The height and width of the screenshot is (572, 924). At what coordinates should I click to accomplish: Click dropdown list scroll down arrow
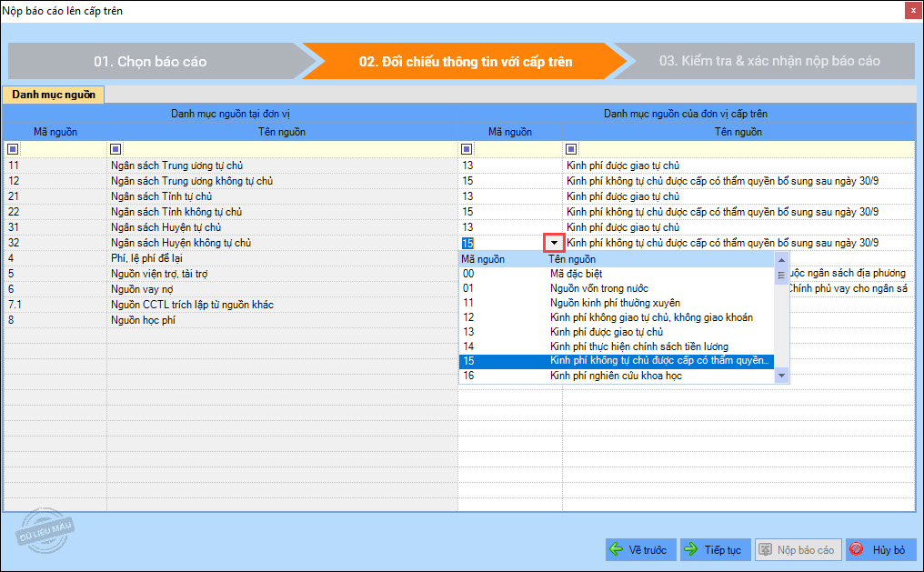(x=781, y=376)
